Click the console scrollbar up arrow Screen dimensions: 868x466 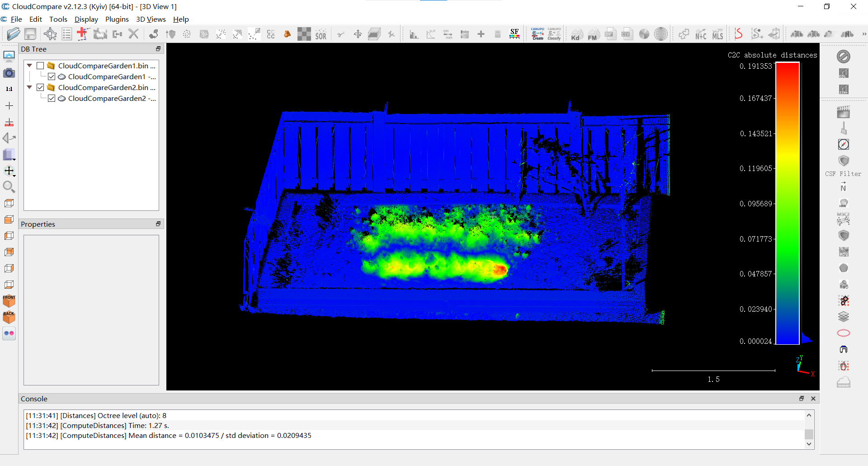click(x=809, y=415)
